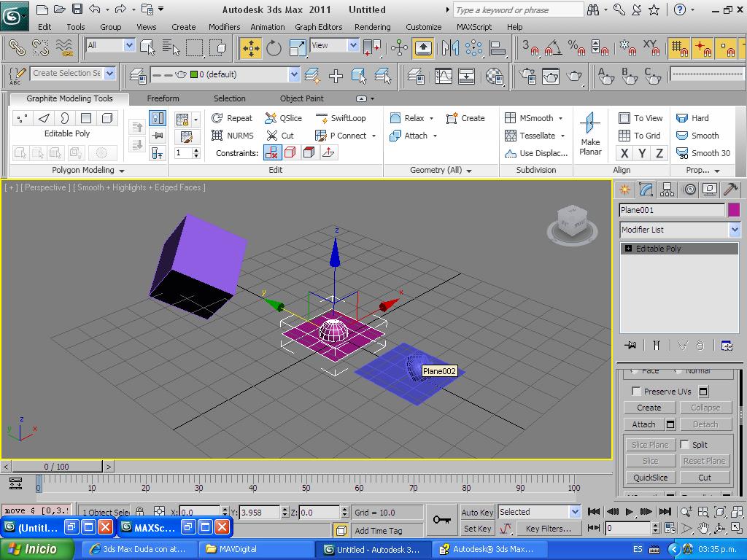Click the 0 / 100 time slider
This screenshot has width=747, height=560.
56,467
